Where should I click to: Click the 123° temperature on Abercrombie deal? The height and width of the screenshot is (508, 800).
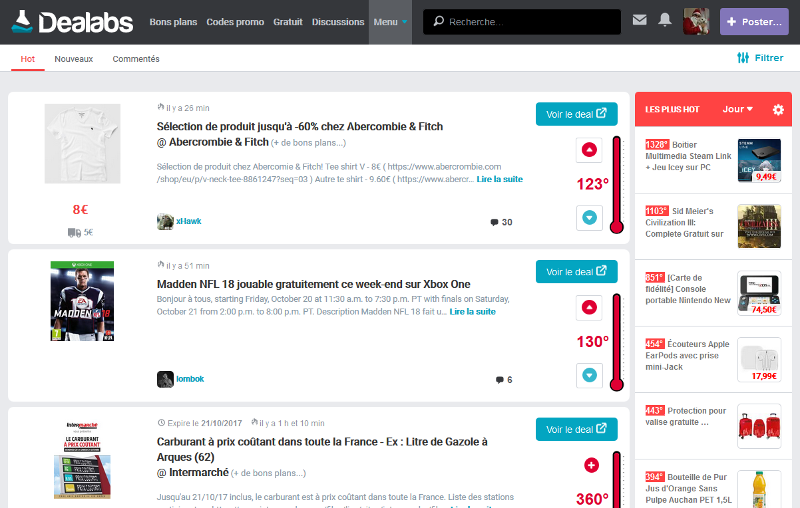click(592, 184)
